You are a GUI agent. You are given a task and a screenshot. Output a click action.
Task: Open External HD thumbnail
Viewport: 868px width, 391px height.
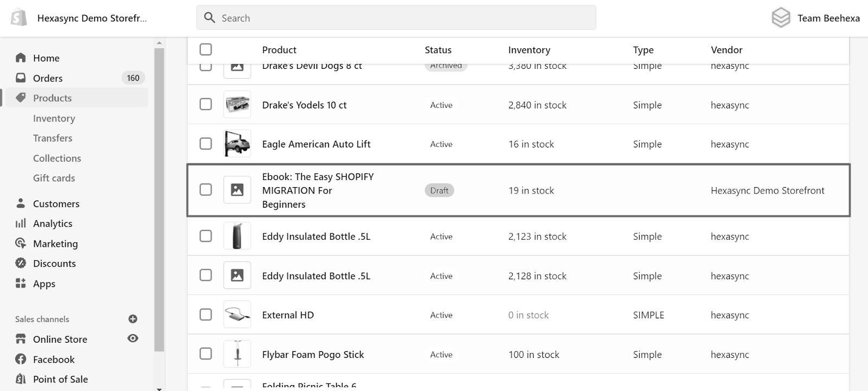pyautogui.click(x=237, y=315)
